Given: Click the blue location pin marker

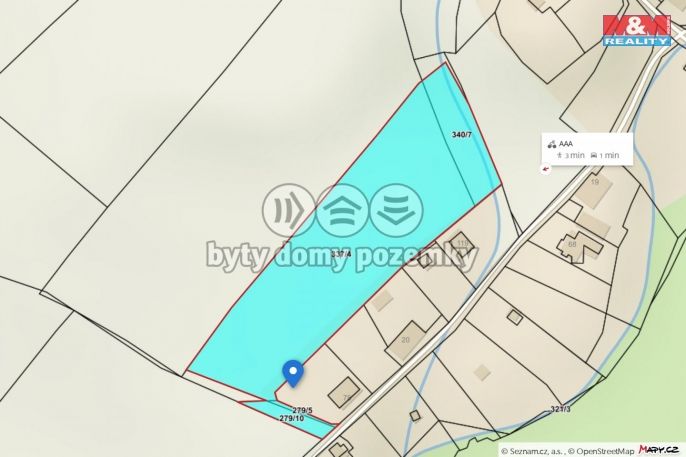Looking at the screenshot, I should 293,373.
